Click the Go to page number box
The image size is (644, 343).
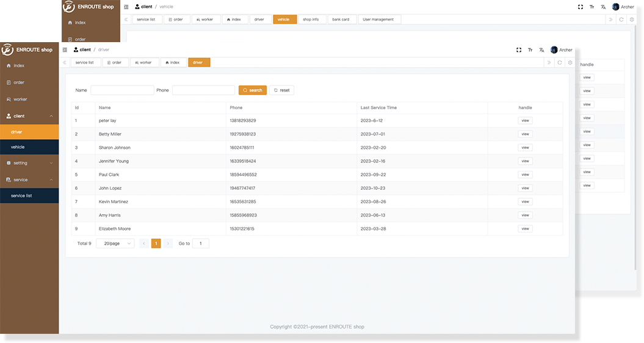tap(200, 244)
